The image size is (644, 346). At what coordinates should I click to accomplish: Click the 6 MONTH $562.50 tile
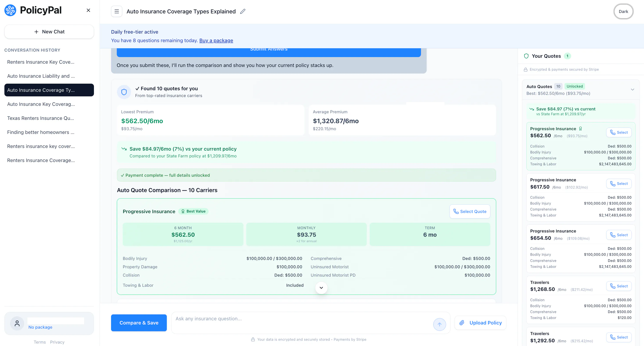[x=183, y=234]
